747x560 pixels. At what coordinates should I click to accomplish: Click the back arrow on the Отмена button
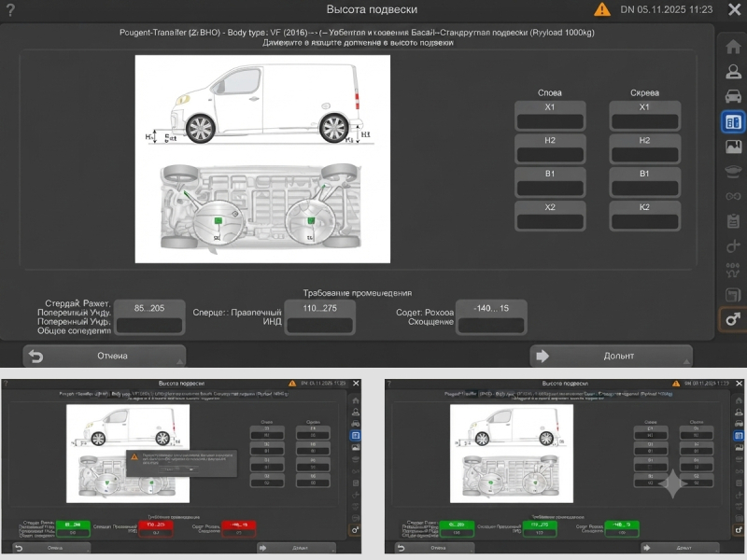click(35, 356)
